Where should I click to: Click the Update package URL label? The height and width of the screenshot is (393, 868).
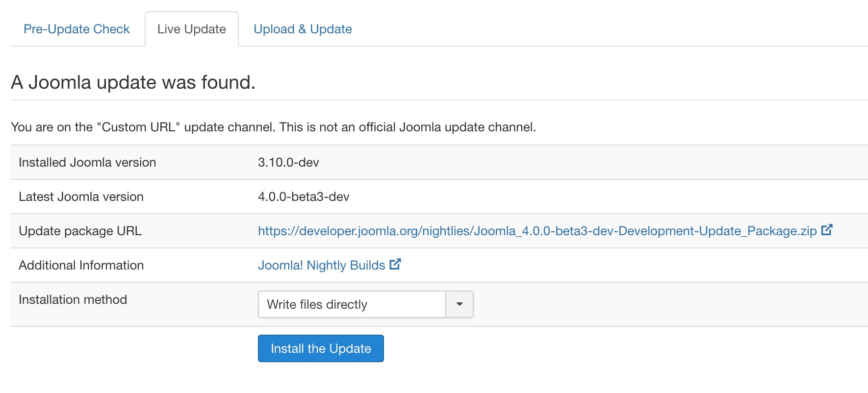[80, 231]
